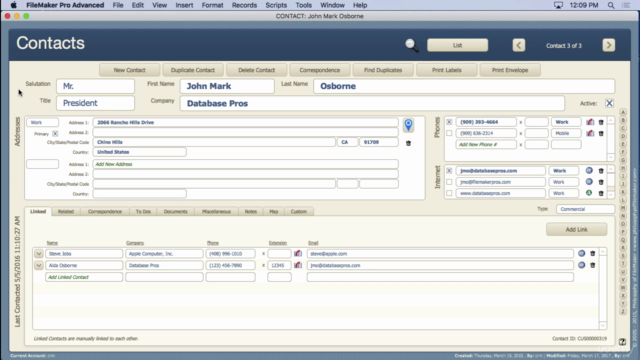The height and width of the screenshot is (360, 640).
Task: Open the address type Work dropdown
Action: coord(42,122)
